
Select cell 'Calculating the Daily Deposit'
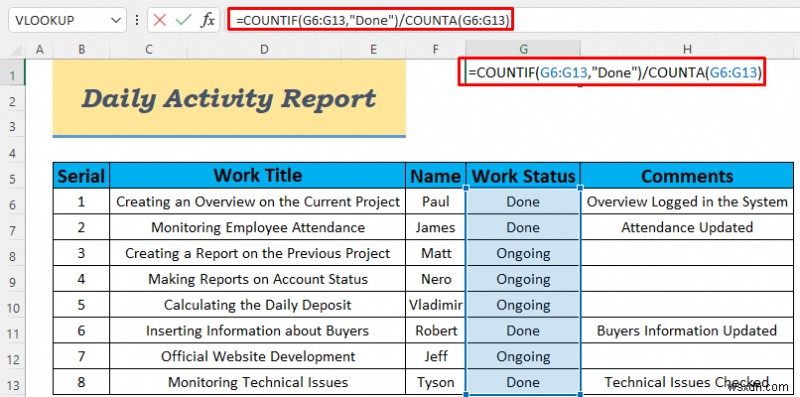(x=258, y=305)
